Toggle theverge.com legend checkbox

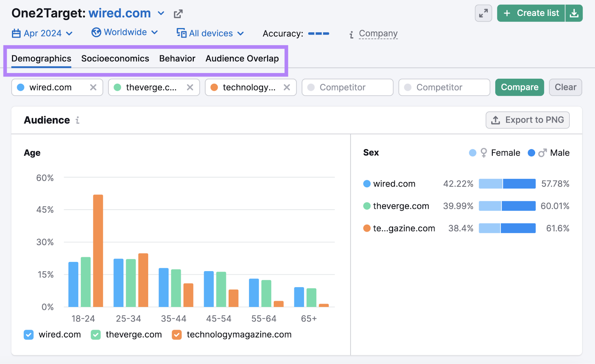click(x=96, y=335)
